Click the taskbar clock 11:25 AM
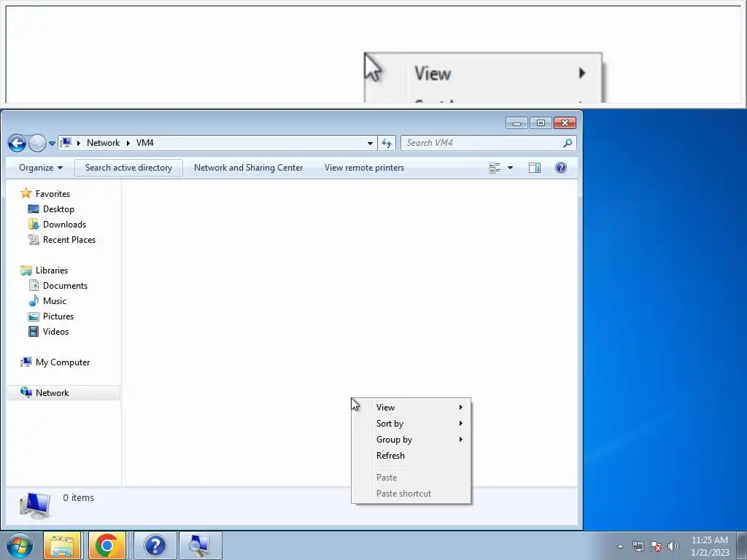 (710, 546)
